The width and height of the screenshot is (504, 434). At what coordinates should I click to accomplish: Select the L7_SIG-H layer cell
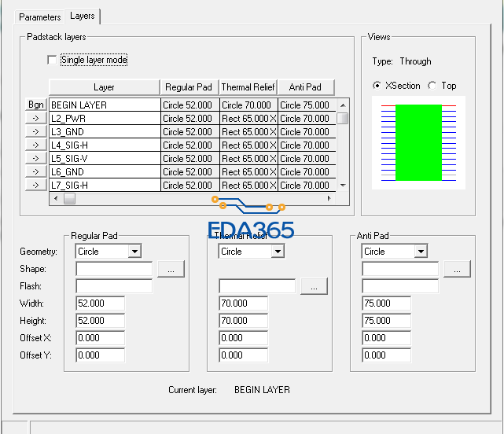pyautogui.click(x=105, y=186)
